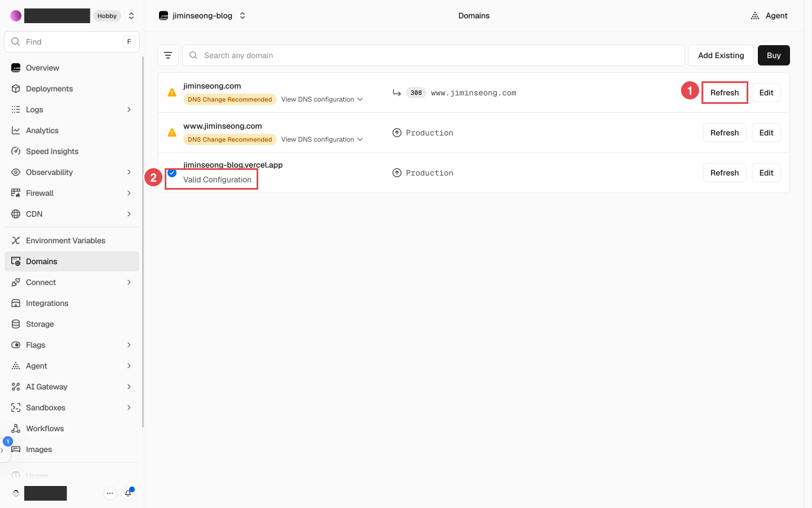Image resolution: width=812 pixels, height=508 pixels.
Task: Click the blue check valid configuration icon
Action: click(x=172, y=173)
